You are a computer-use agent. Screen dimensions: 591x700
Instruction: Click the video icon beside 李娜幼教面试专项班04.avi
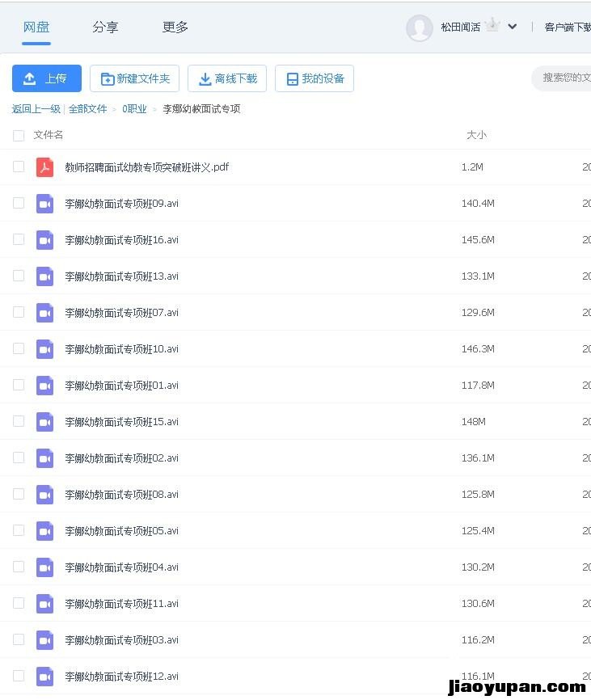(x=44, y=567)
